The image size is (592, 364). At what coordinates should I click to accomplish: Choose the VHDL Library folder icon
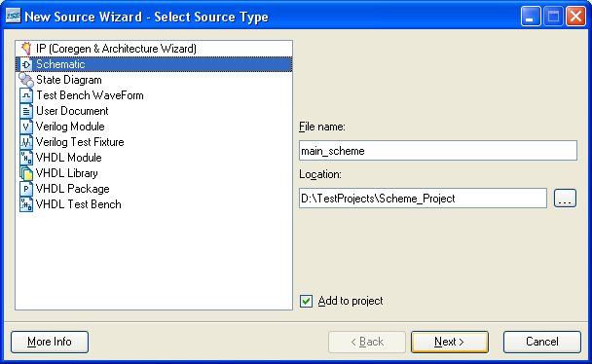(x=26, y=173)
